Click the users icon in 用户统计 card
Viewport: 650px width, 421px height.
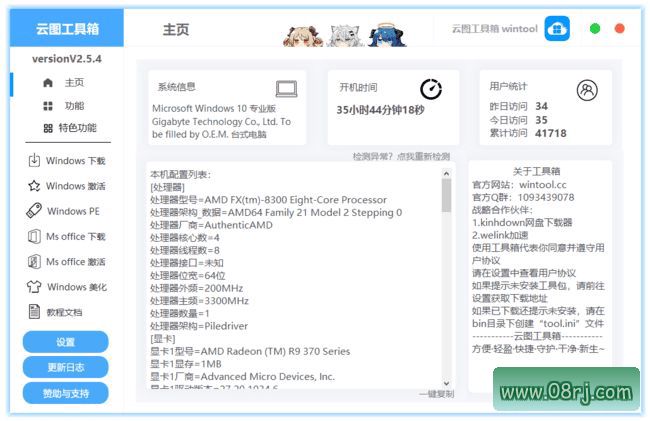tap(587, 90)
